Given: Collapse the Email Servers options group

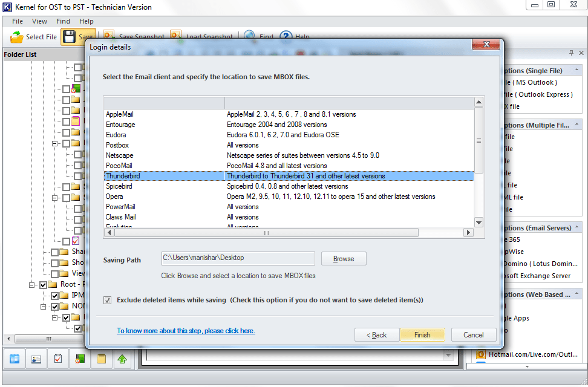Looking at the screenshot, I should point(577,227).
